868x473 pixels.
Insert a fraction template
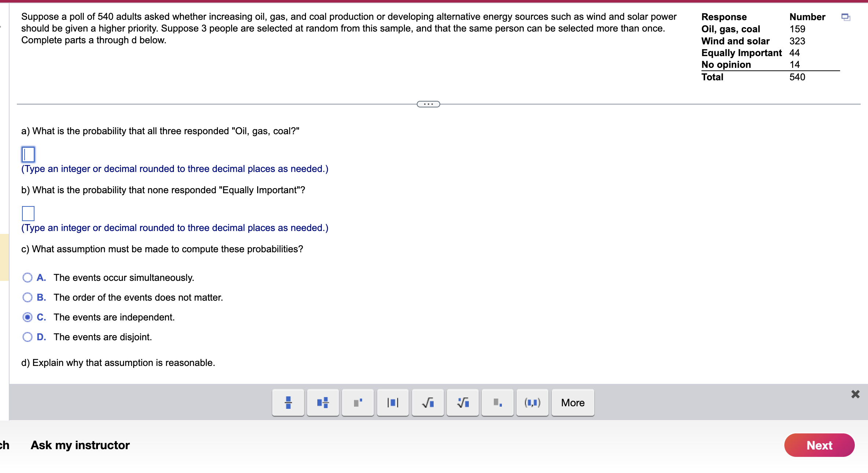[288, 403]
